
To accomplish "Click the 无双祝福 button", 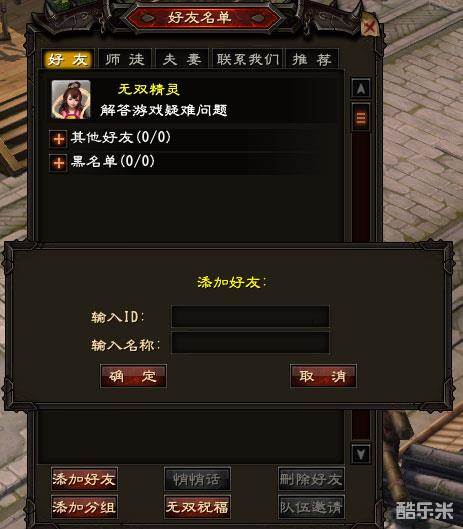I will [197, 506].
